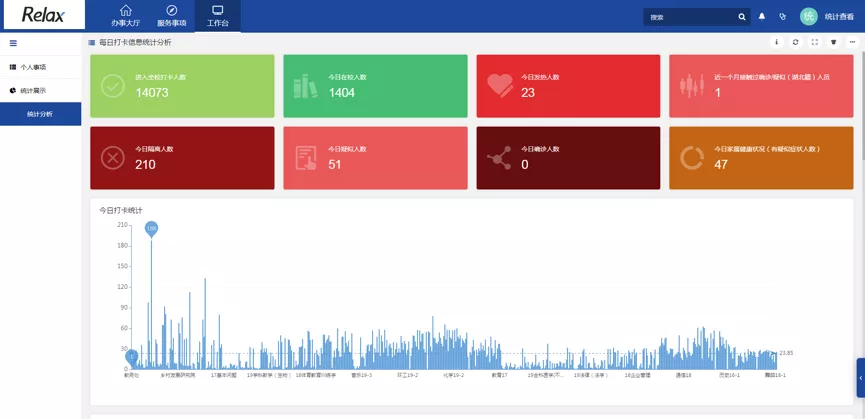
Task: Click the tag icon beside the bell
Action: (x=782, y=17)
